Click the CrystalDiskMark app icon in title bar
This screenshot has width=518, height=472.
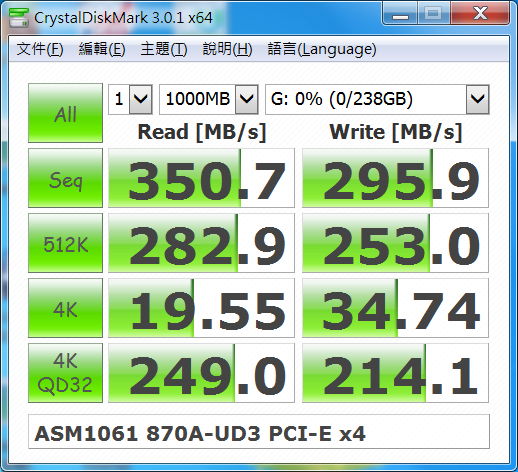18,17
